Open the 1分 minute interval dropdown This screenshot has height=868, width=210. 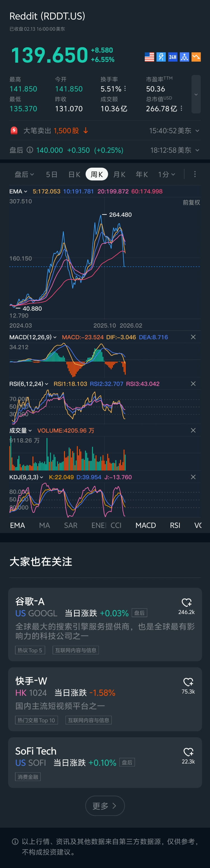click(x=167, y=174)
